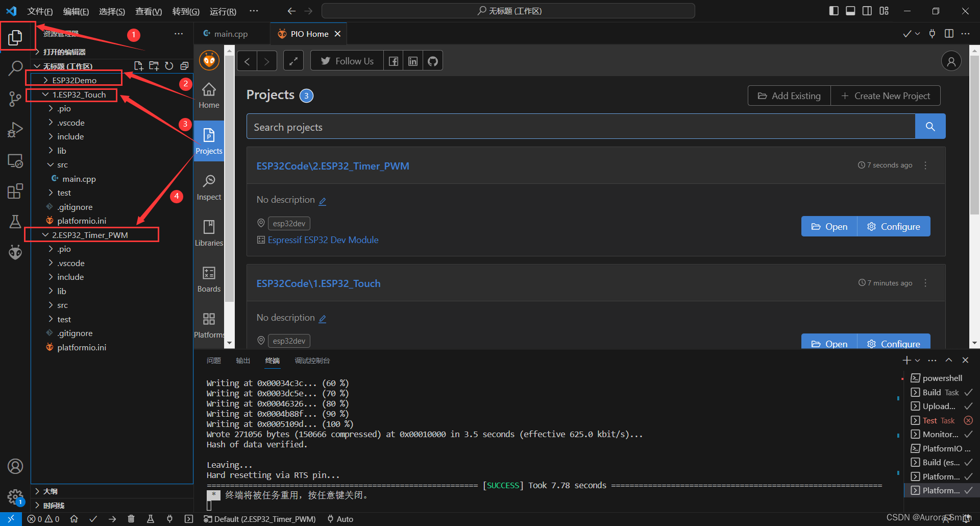Expand include folder under 1.ESP32_Touch
980x526 pixels.
click(70, 136)
